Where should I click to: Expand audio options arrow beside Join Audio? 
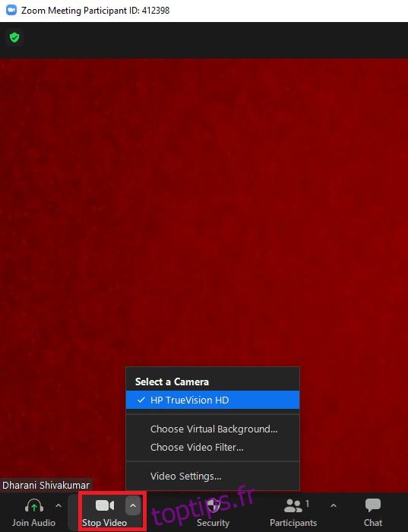click(x=59, y=506)
